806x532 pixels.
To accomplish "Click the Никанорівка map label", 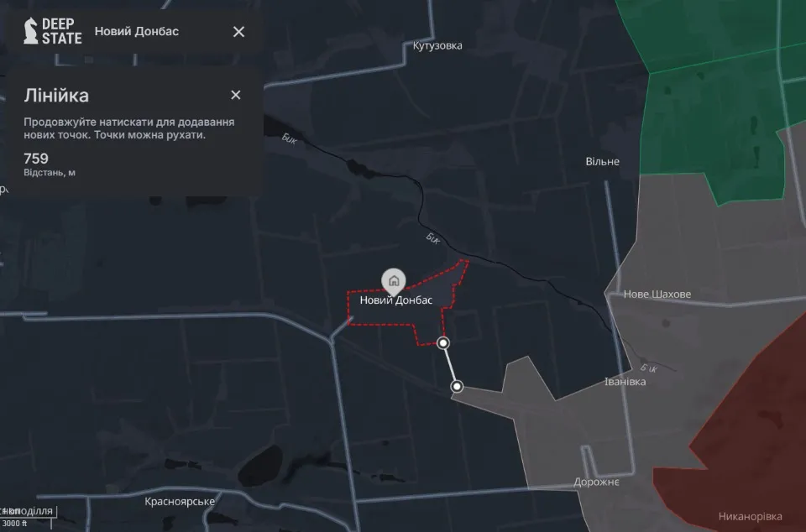I will click(x=751, y=517).
